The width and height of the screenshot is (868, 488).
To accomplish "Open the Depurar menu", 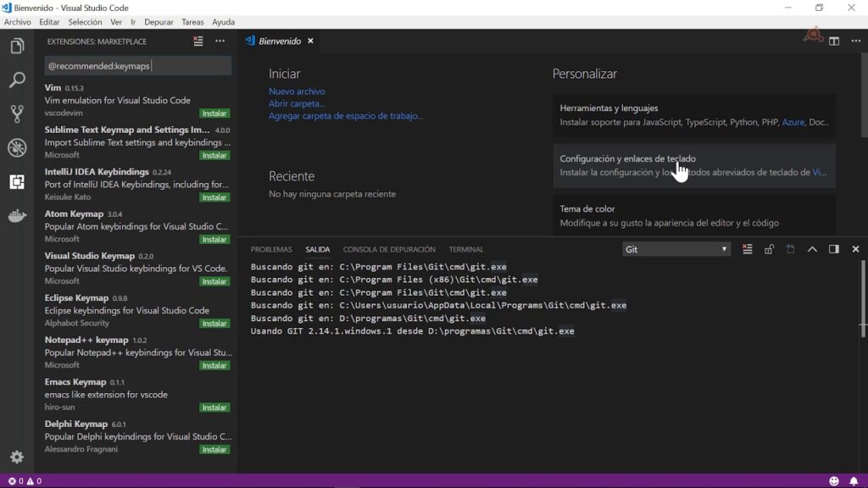I will click(161, 22).
